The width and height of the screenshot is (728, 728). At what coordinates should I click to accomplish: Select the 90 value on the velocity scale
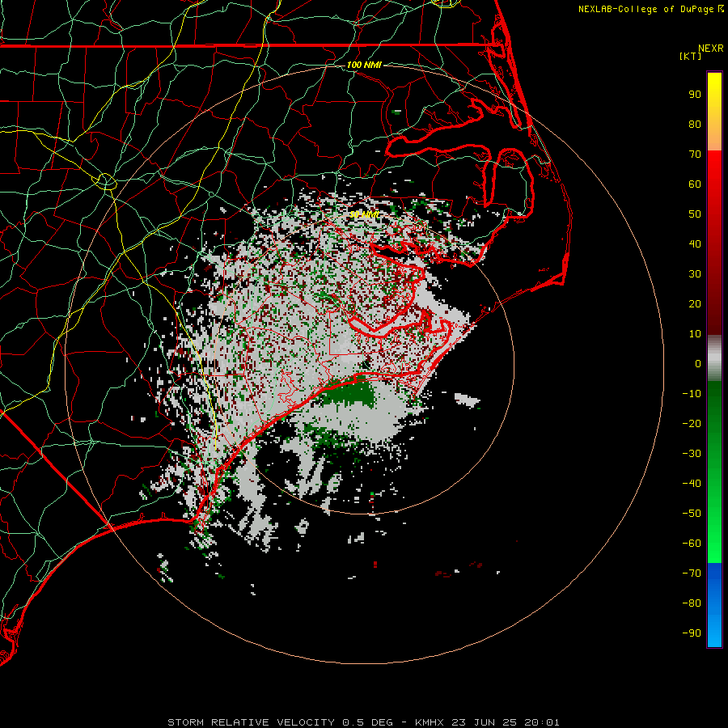tap(695, 95)
